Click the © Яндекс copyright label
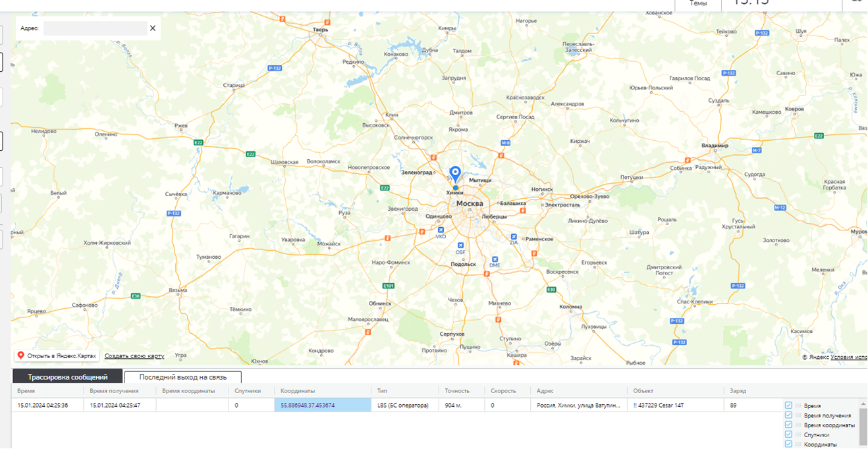The height and width of the screenshot is (449, 868). [x=815, y=357]
